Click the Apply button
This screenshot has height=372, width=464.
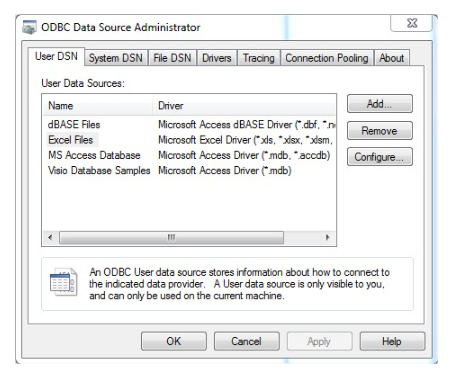[x=319, y=341]
